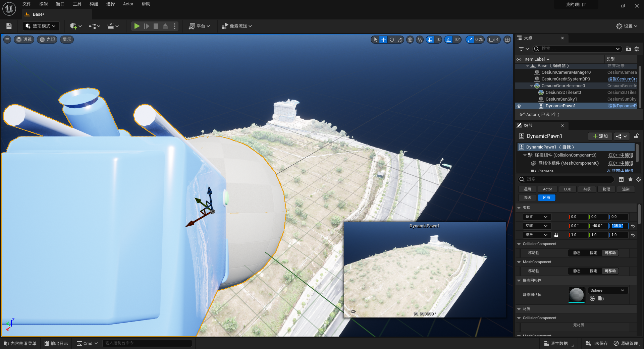The width and height of the screenshot is (644, 349).
Task: Open the 选项模式 mode dropdown
Action: coord(41,26)
